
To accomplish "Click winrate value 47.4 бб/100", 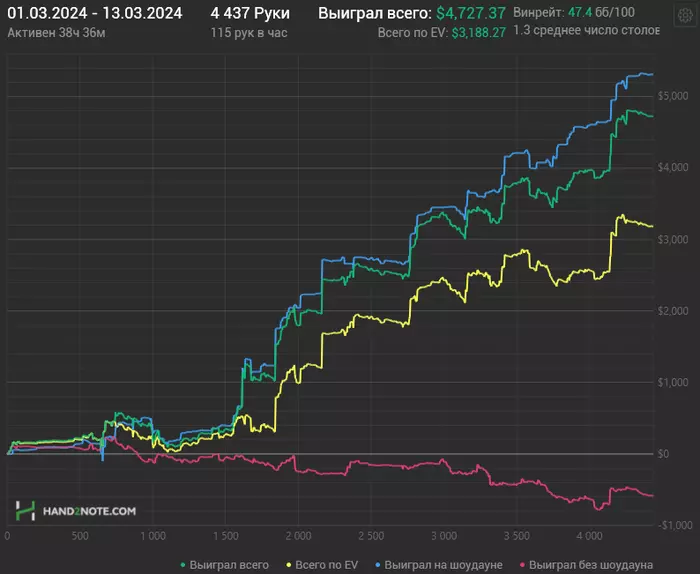I will pos(601,12).
